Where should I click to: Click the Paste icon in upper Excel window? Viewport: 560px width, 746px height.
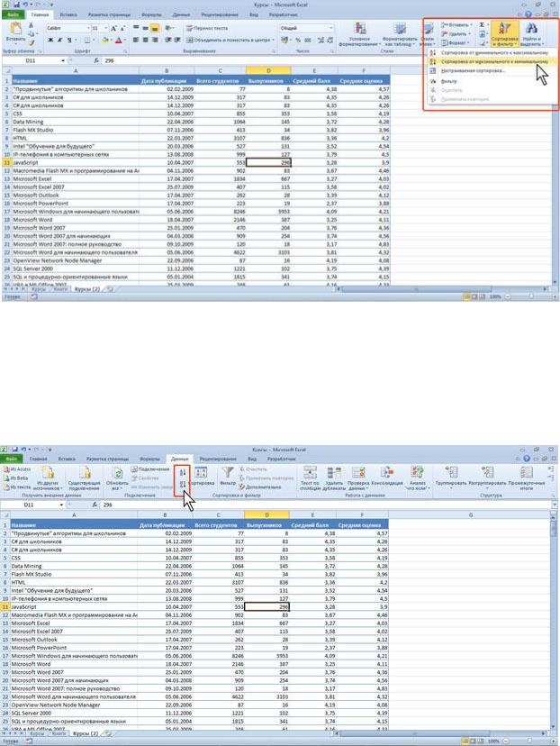click(15, 30)
